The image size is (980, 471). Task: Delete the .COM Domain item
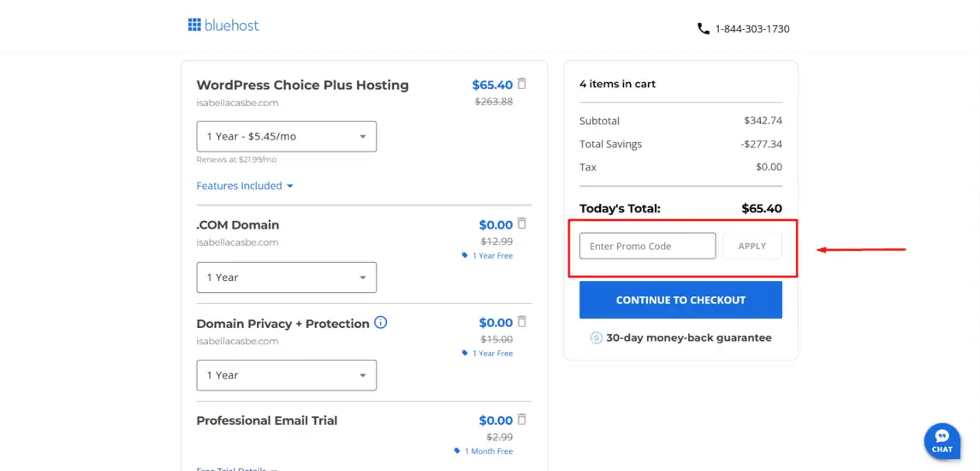pyautogui.click(x=522, y=224)
